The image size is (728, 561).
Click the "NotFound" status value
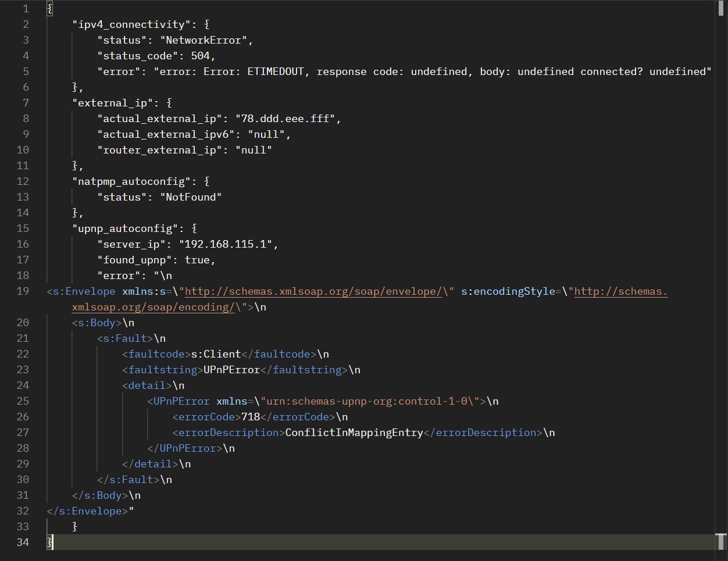coord(191,197)
